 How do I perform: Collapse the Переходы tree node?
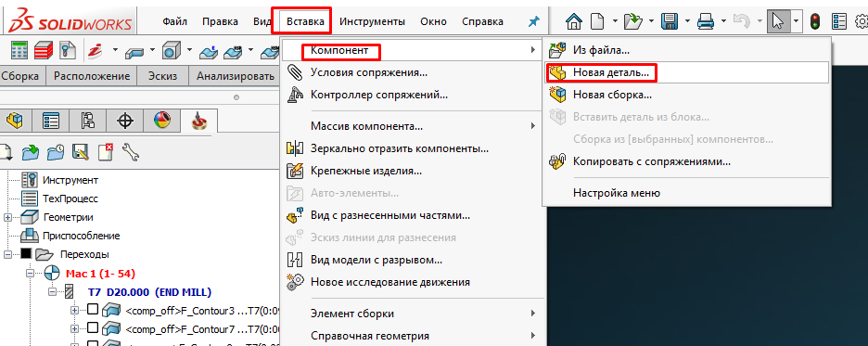(8, 255)
